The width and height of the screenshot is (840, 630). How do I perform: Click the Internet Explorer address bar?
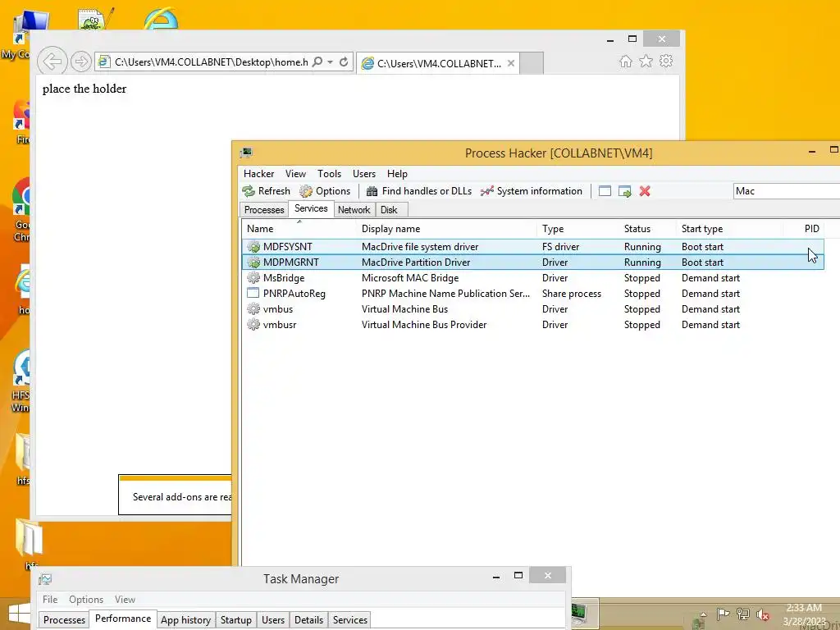pyautogui.click(x=212, y=62)
